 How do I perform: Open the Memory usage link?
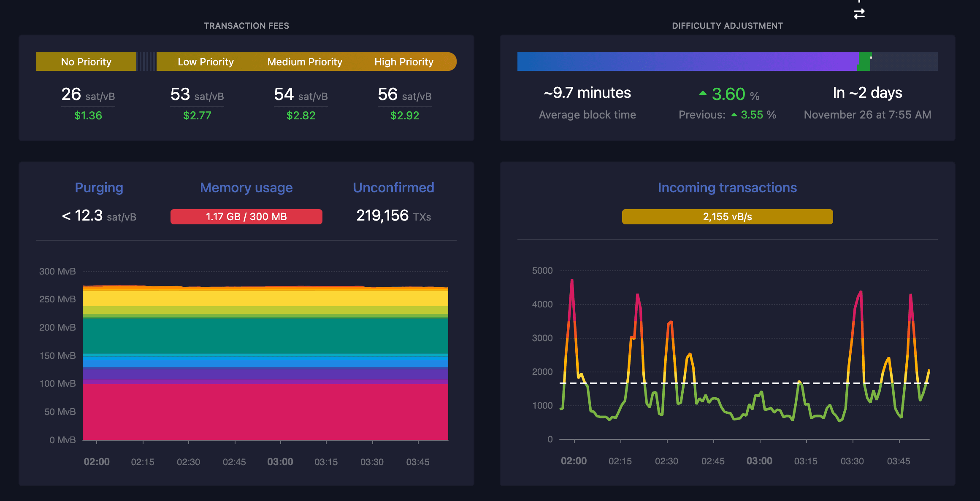pos(246,188)
